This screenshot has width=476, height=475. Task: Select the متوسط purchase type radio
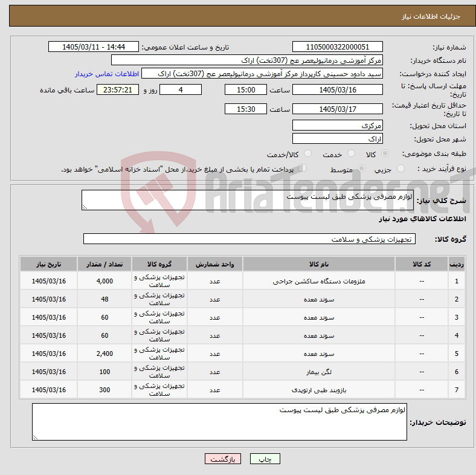click(361, 168)
